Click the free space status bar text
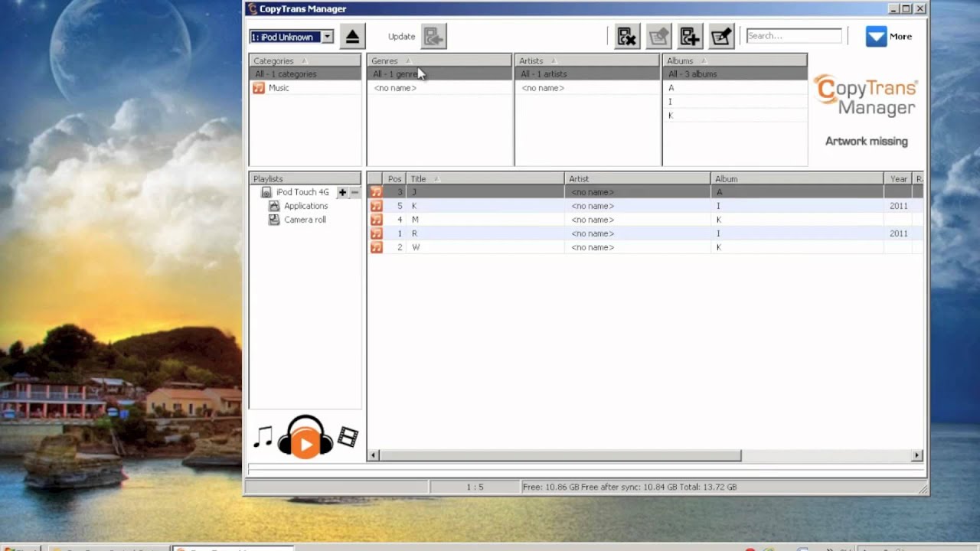The image size is (980, 551). coord(629,487)
